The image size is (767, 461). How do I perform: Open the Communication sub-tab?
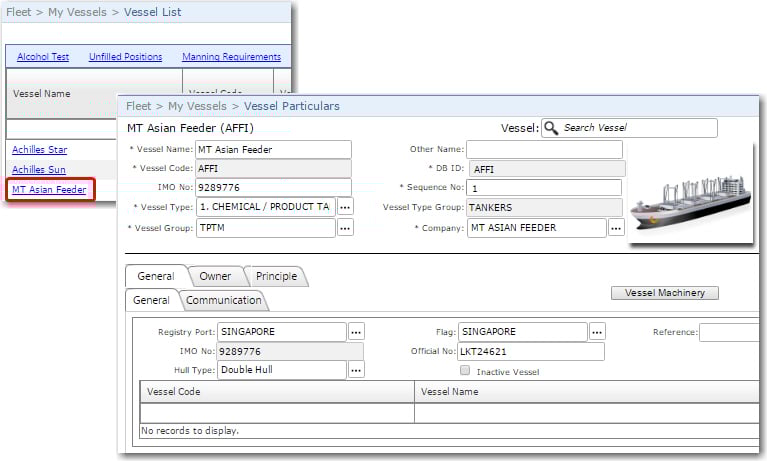click(x=224, y=300)
